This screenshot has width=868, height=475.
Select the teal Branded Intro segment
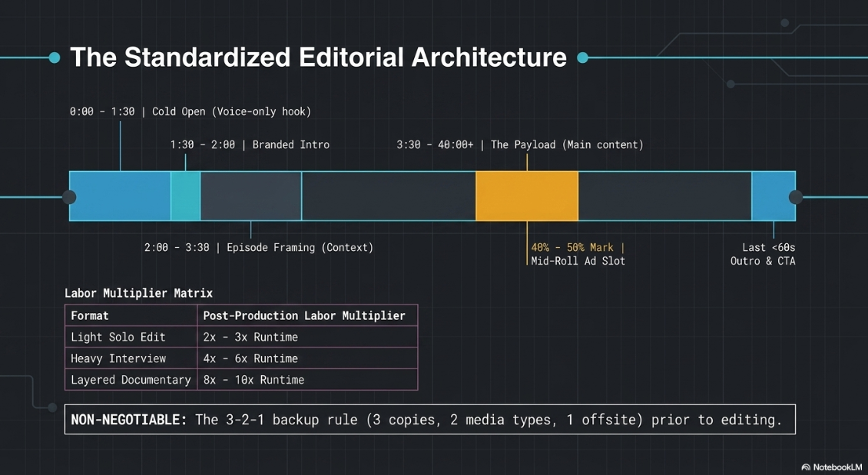(x=185, y=196)
